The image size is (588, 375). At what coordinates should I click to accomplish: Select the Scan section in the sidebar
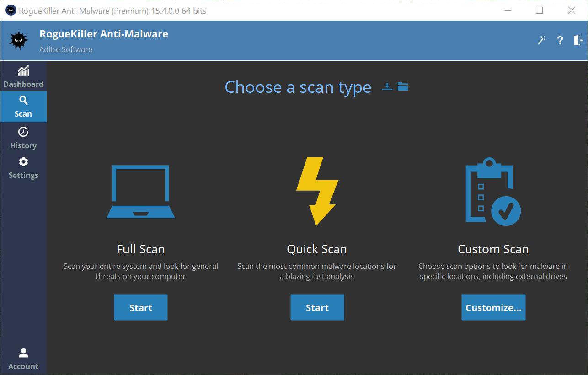tap(23, 107)
